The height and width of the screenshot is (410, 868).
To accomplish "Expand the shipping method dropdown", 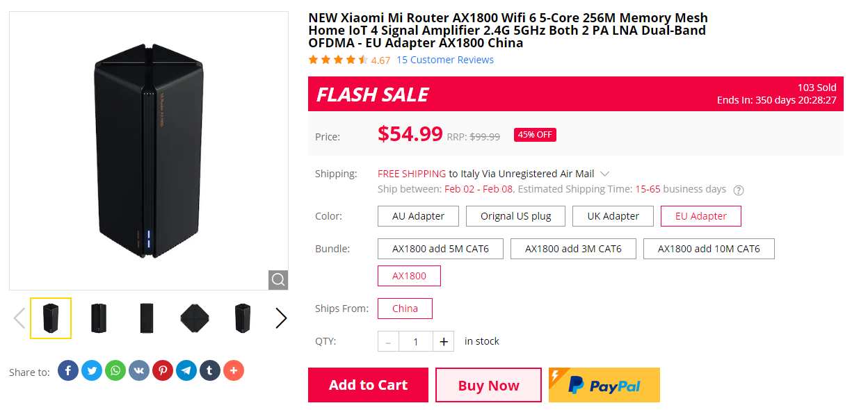I will click(604, 173).
